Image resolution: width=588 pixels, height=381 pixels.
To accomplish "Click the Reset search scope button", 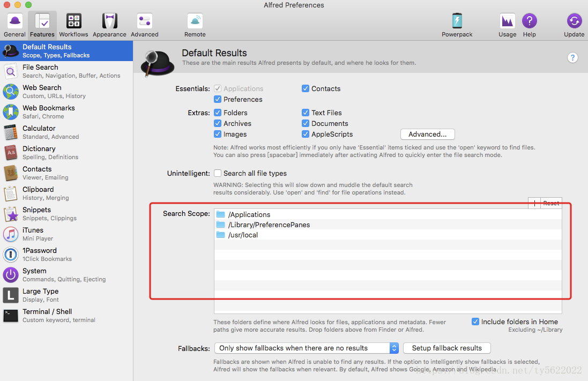I will pos(551,203).
